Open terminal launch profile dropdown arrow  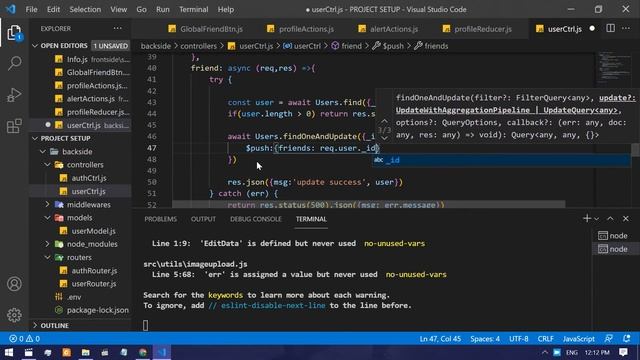(597, 219)
